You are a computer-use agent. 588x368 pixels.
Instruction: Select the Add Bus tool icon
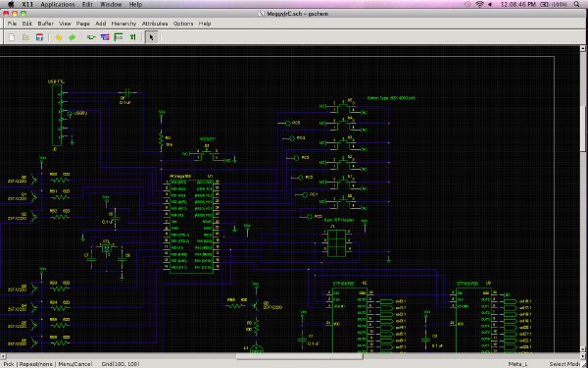pyautogui.click(x=119, y=37)
